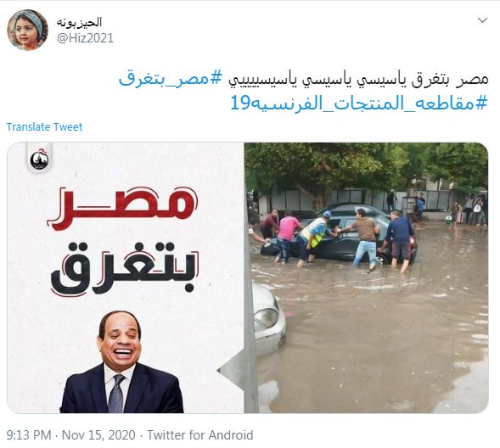The width and height of the screenshot is (500, 448).
Task: Click the man in pink shirt pushing car
Action: (x=287, y=236)
